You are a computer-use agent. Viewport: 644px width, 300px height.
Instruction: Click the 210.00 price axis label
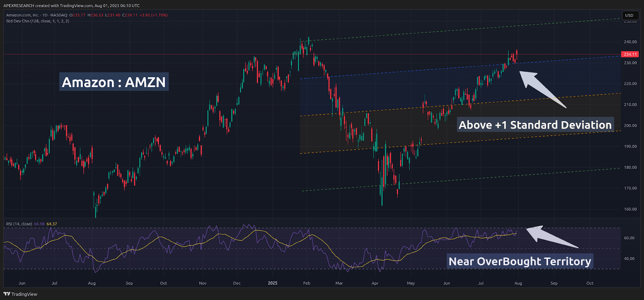630,105
